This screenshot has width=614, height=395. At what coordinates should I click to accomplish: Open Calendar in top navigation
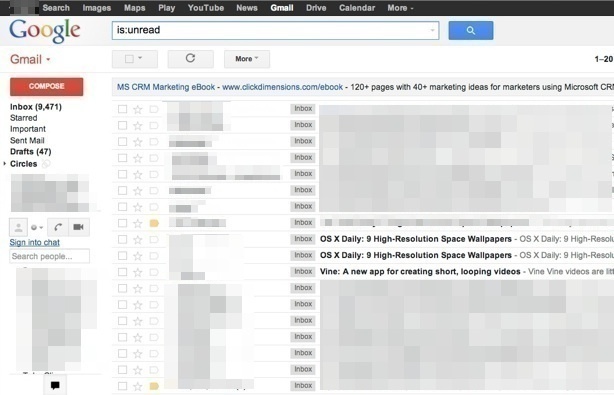pos(357,8)
